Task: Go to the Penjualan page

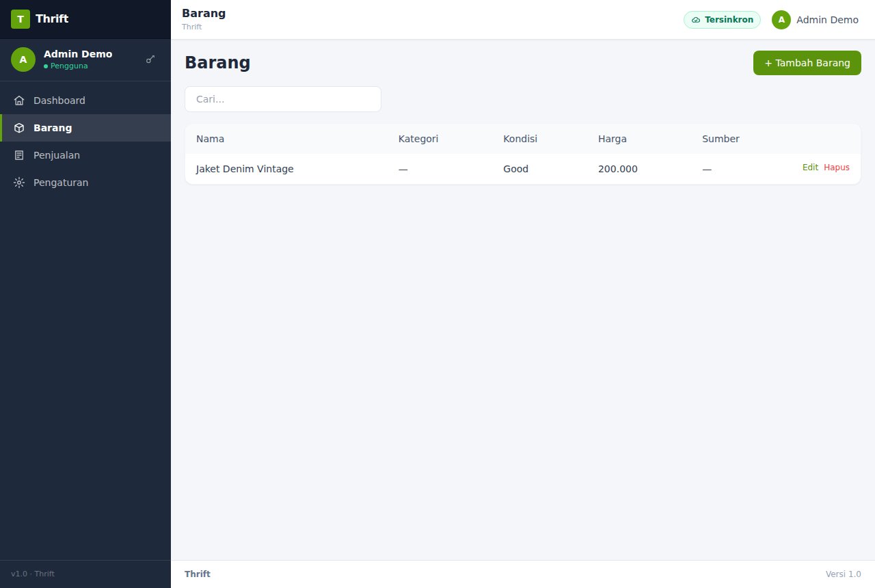Action: point(85,155)
